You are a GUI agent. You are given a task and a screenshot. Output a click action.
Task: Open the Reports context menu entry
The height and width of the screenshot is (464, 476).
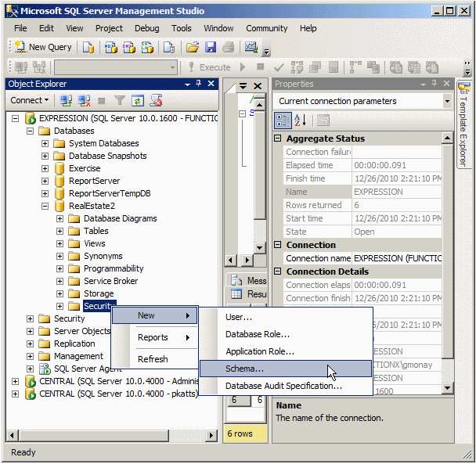point(155,337)
